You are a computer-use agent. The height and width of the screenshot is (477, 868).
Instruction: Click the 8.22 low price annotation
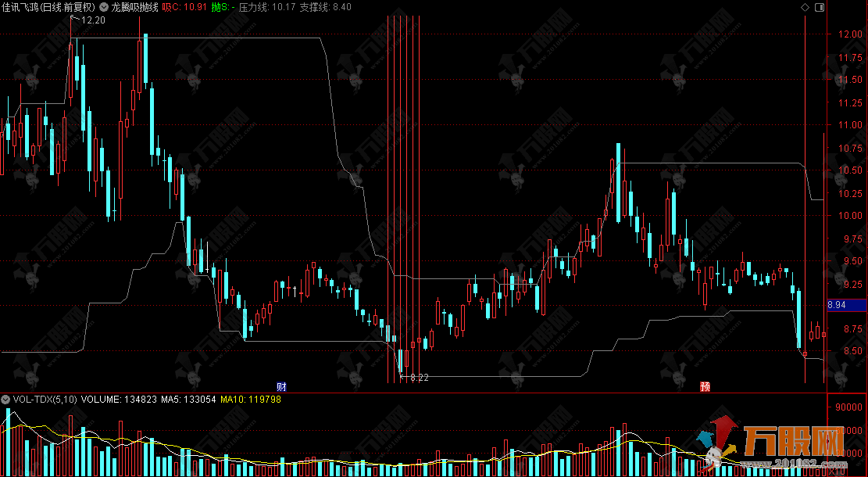[x=417, y=378]
